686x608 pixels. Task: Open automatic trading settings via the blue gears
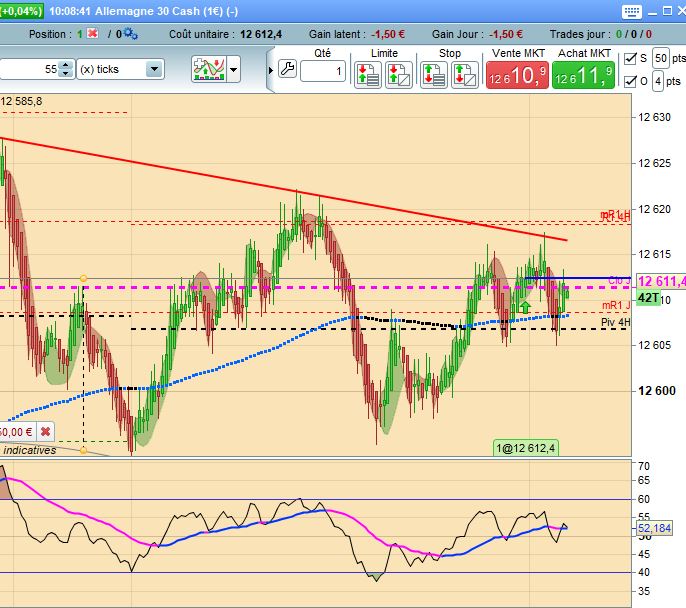pyautogui.click(x=130, y=34)
